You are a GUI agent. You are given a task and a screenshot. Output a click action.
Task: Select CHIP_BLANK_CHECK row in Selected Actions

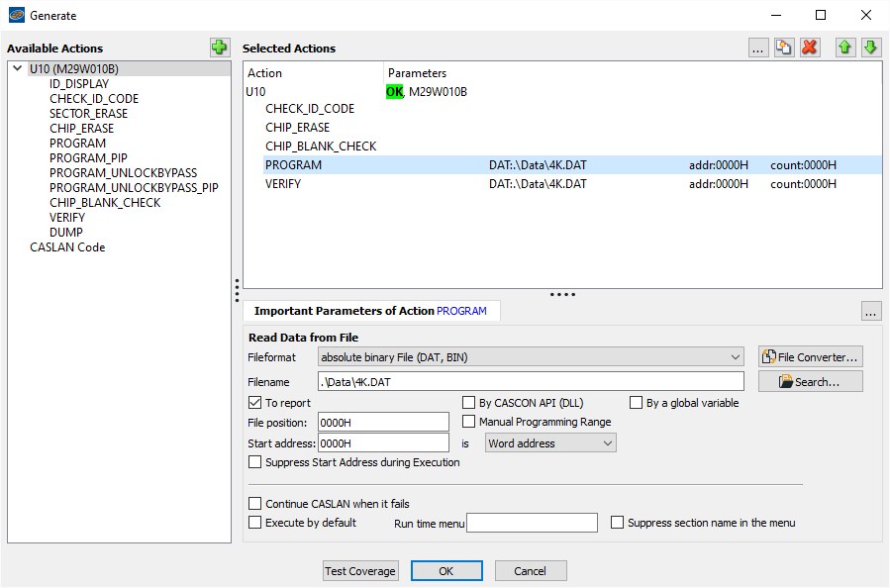point(572,147)
